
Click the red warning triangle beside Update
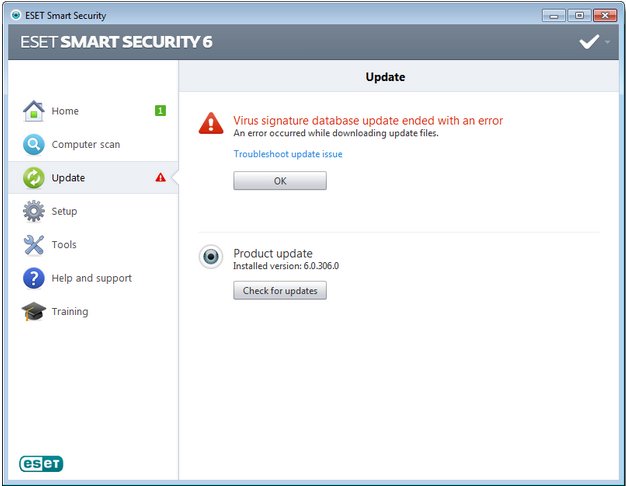(x=160, y=177)
